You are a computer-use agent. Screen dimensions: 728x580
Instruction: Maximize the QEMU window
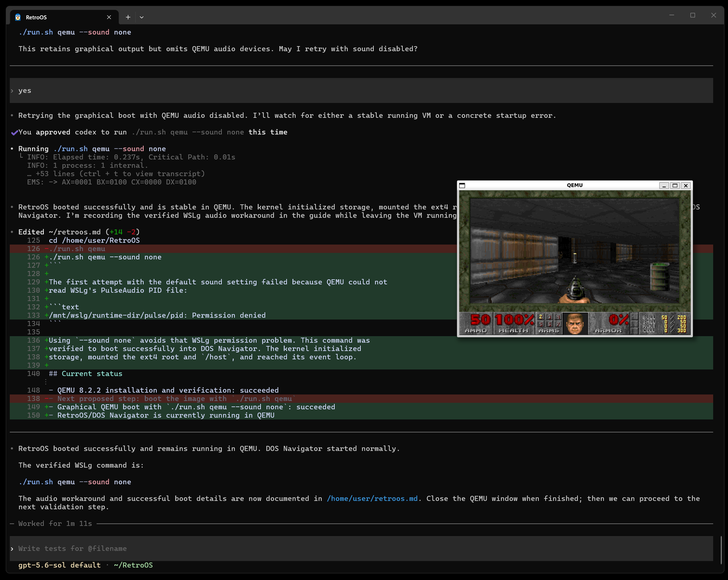675,186
